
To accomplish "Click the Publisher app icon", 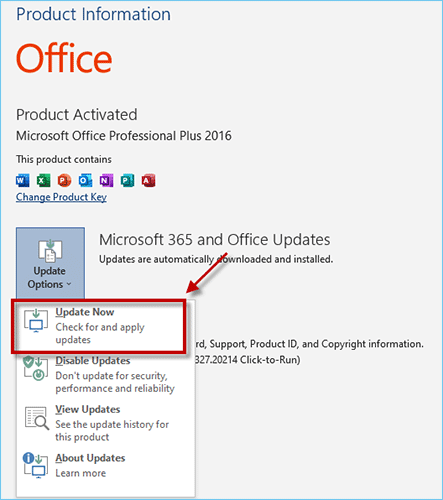I will pos(127,180).
